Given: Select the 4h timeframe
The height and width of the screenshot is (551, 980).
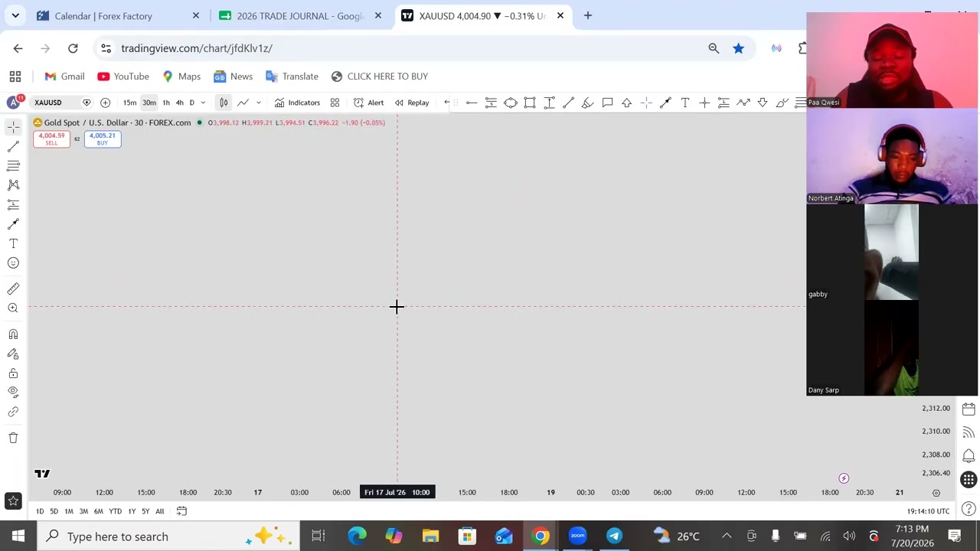Looking at the screenshot, I should (179, 103).
